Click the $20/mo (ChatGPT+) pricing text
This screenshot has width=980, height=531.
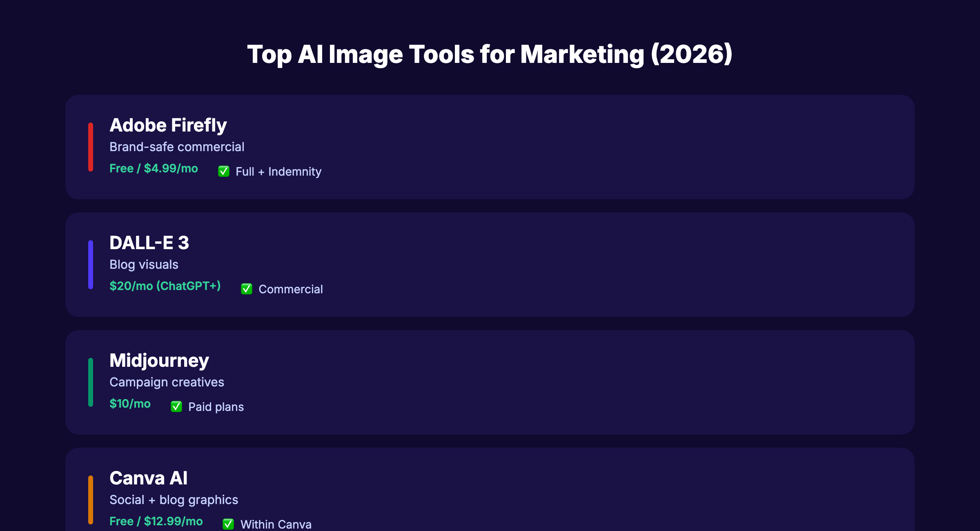point(165,286)
